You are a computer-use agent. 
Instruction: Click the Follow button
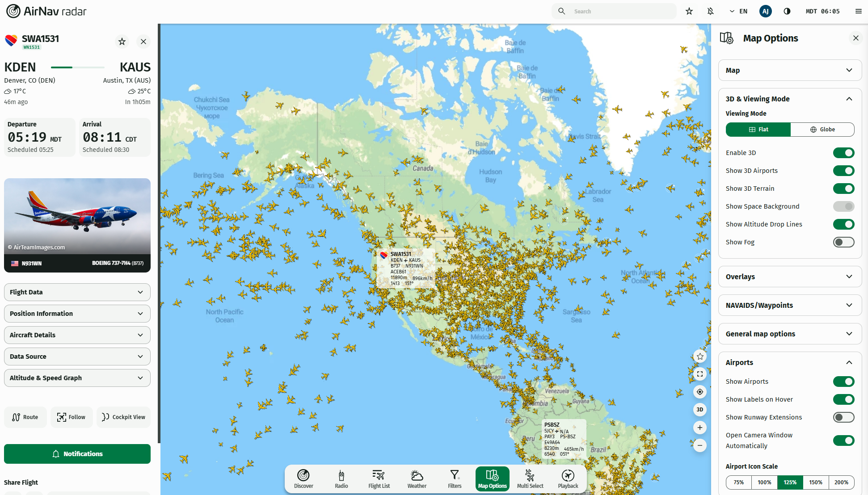[72, 417]
